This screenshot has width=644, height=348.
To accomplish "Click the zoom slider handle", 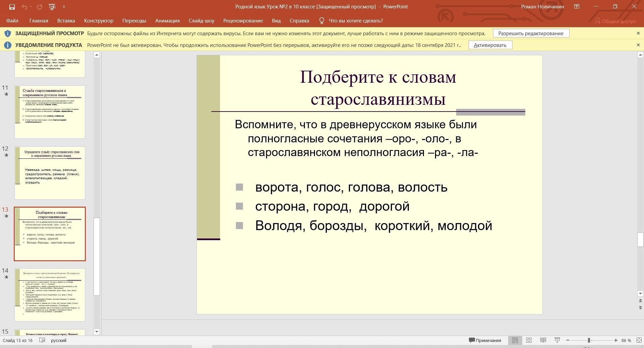I will coord(589,340).
